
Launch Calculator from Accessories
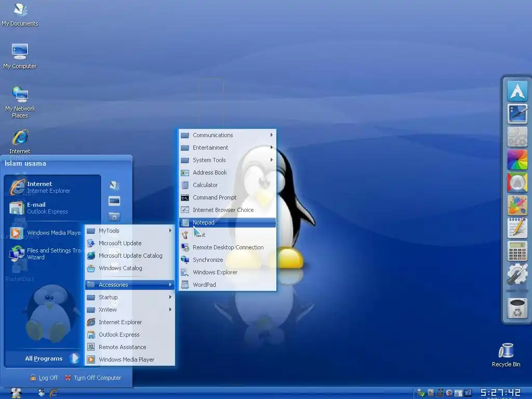tap(228, 185)
